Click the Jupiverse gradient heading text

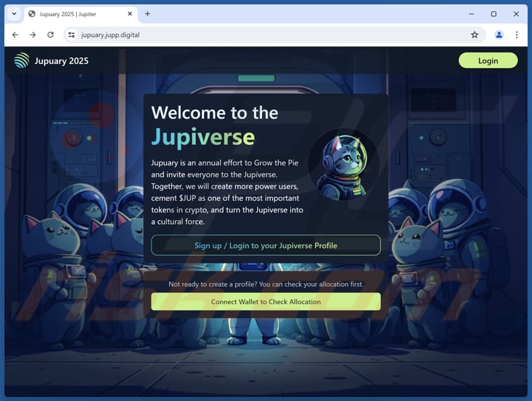[x=203, y=137]
